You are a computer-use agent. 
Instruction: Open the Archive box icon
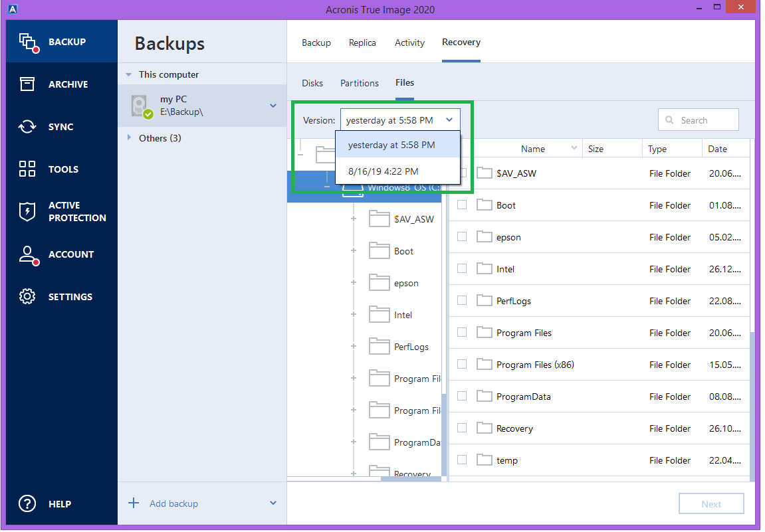click(27, 84)
